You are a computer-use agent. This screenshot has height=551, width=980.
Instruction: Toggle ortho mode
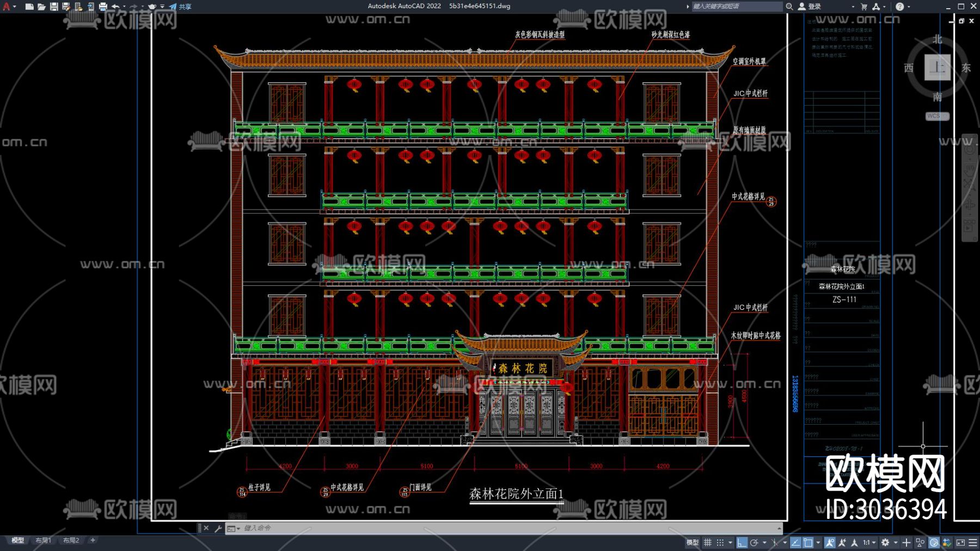coord(742,542)
